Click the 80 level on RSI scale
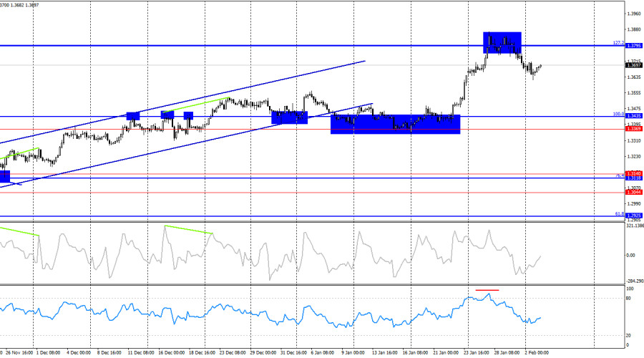 pos(628,298)
